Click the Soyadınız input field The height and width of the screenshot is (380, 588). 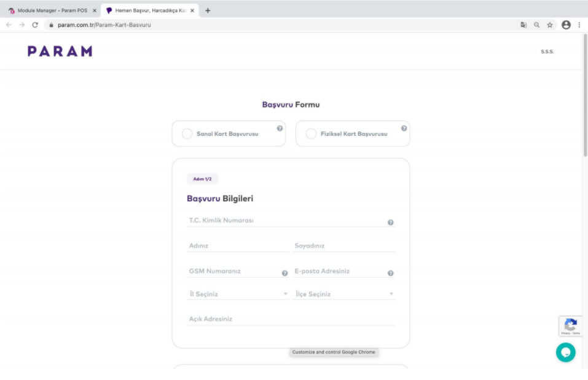343,246
